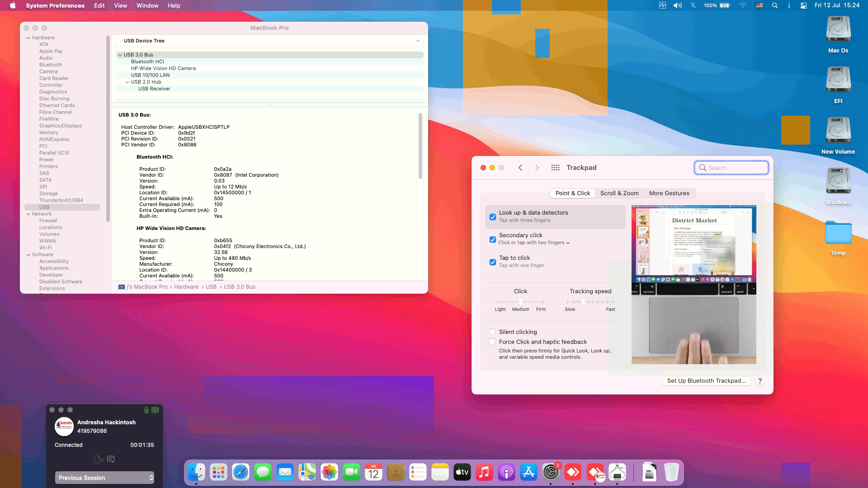
Task: Select HP Wide Vision HD Camera device
Action: coord(163,69)
